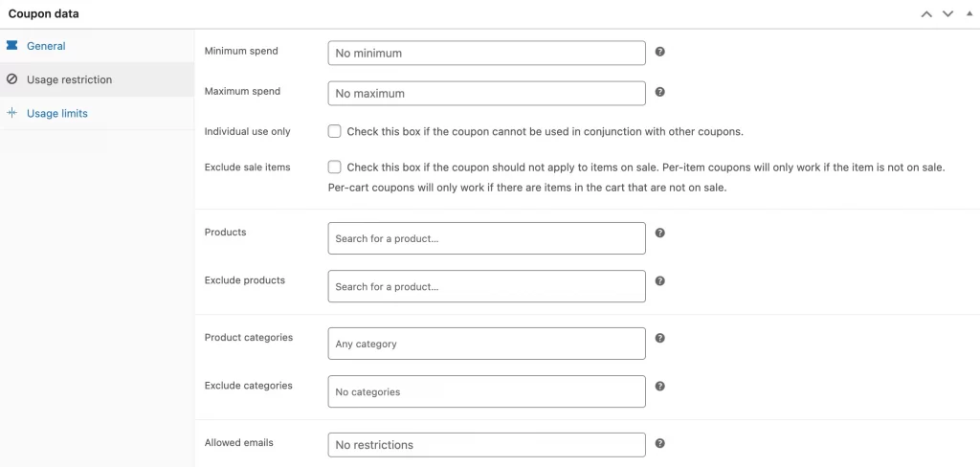The image size is (980, 467).
Task: Switch to the Usage limits tab
Action: [x=97, y=113]
